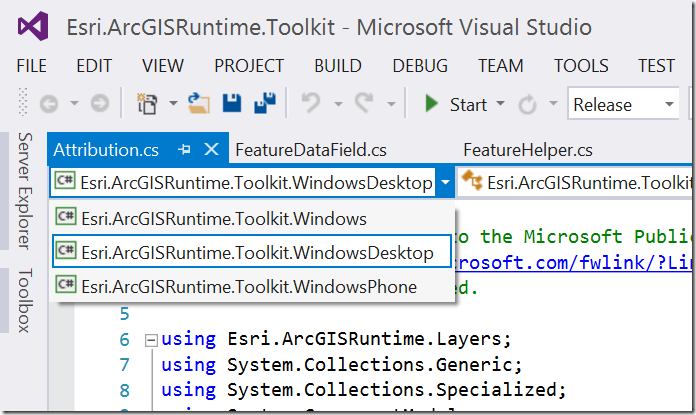The height and width of the screenshot is (415, 696).
Task: Close the Attribution.cs tab
Action: pyautogui.click(x=211, y=150)
